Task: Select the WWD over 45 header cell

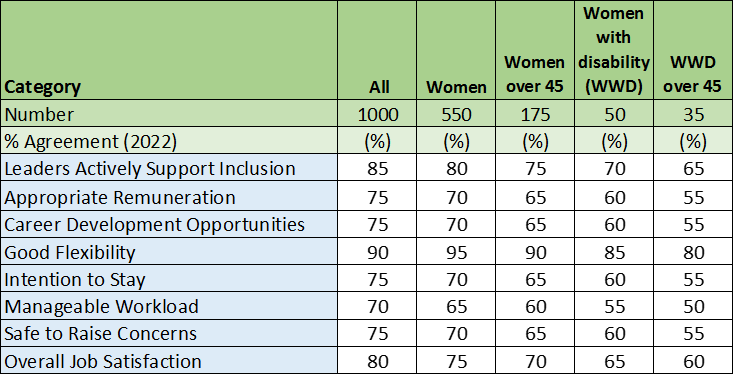Action: click(693, 50)
